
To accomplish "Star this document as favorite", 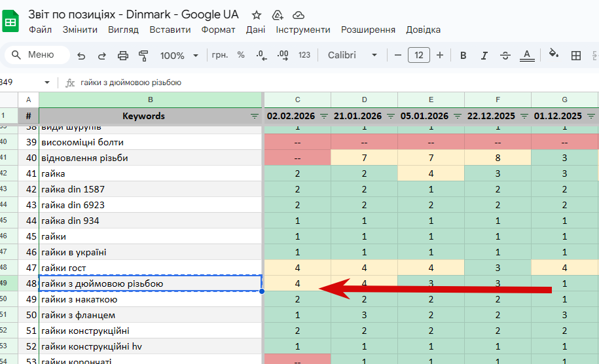I will point(257,15).
